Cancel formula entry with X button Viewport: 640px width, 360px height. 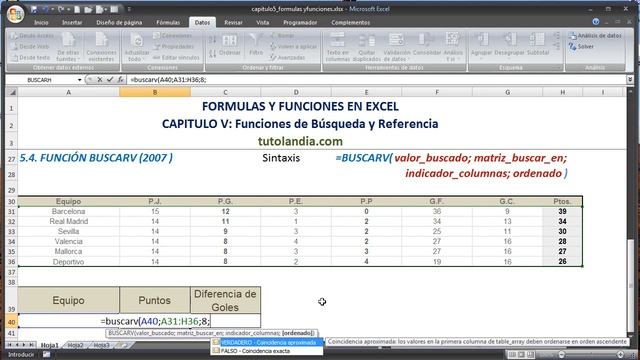[100, 80]
